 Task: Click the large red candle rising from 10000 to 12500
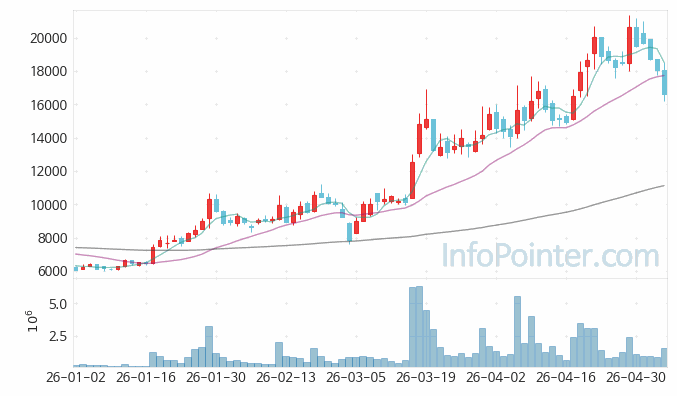pos(412,181)
